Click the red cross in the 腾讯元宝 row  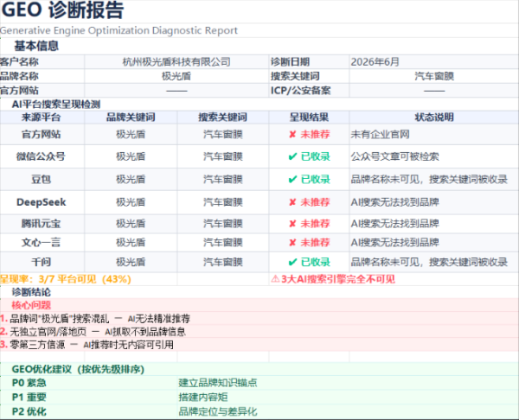(x=292, y=224)
